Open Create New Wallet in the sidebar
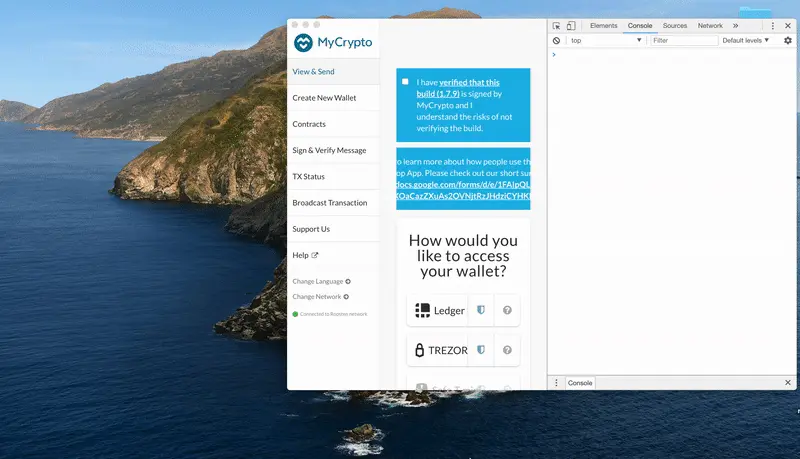 point(333,98)
